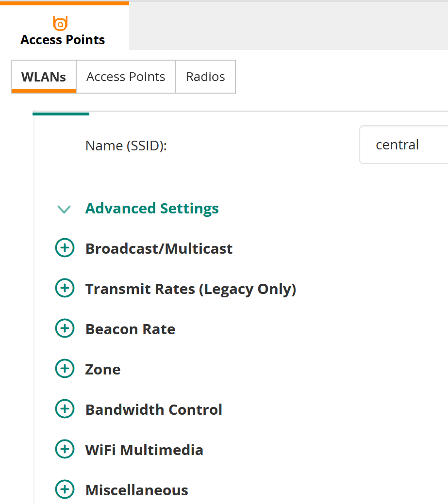Expand Miscellaneous with the plus icon
Image resolution: width=448 pixels, height=504 pixels.
(x=65, y=489)
